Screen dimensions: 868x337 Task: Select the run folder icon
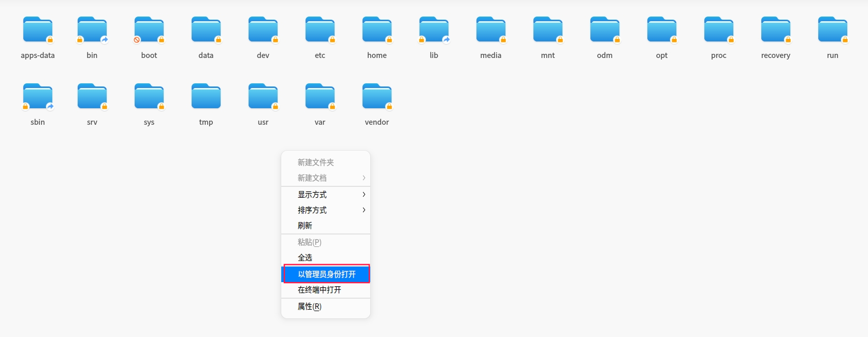(x=833, y=30)
